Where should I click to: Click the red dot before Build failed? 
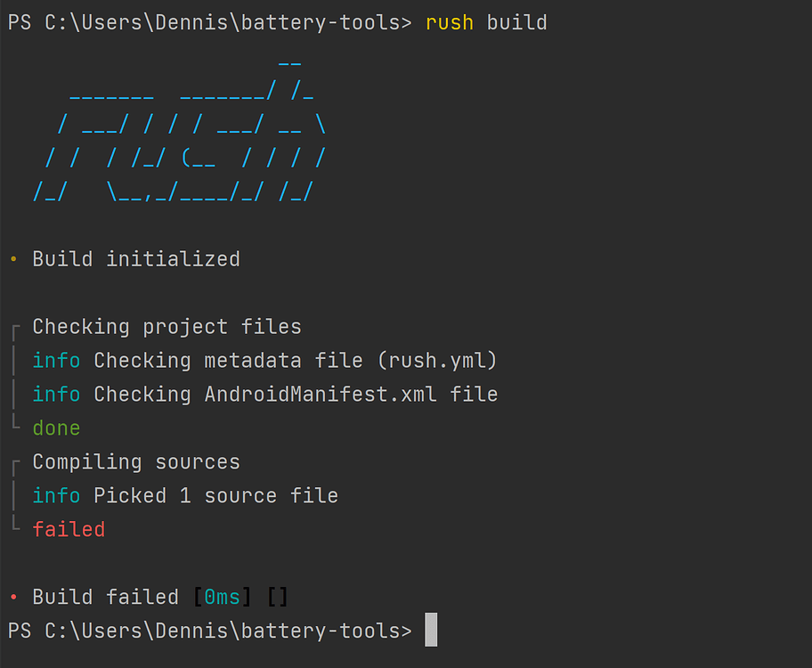[x=12, y=596]
